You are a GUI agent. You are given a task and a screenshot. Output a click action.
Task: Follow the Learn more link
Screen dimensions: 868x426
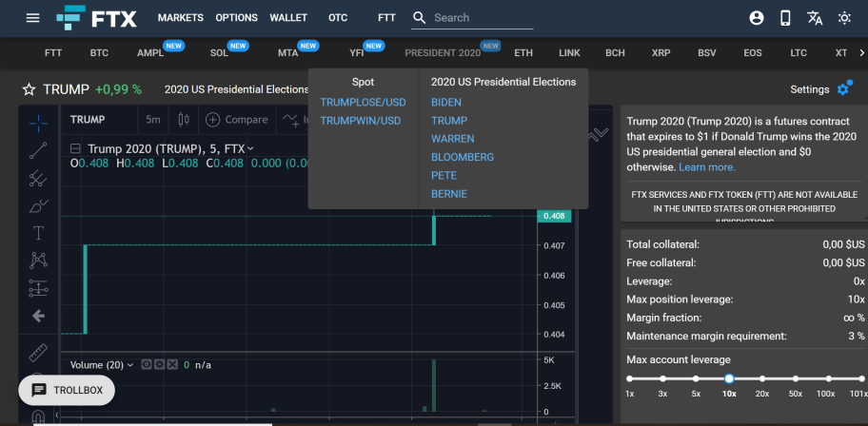tap(707, 167)
